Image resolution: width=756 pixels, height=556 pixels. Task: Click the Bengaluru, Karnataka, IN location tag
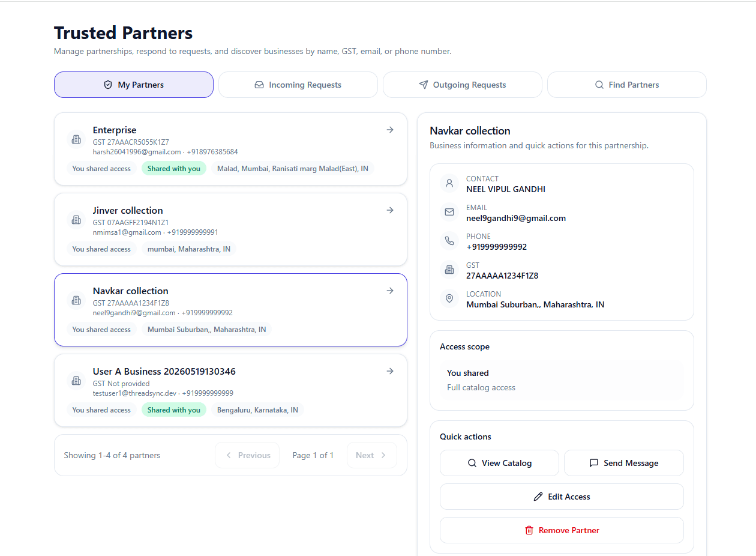(x=257, y=410)
